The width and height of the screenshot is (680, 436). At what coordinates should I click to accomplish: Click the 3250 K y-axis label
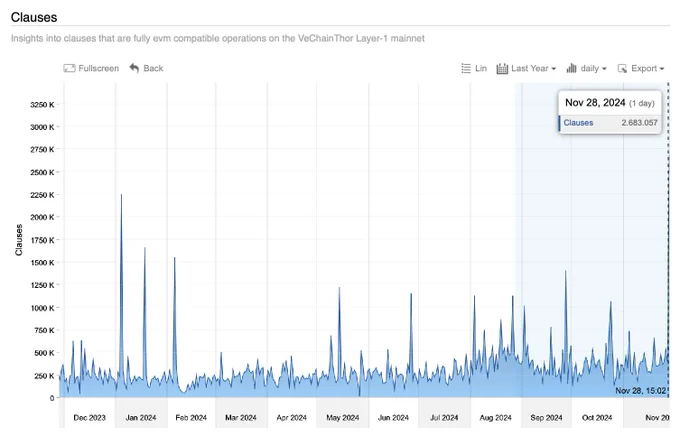point(42,105)
